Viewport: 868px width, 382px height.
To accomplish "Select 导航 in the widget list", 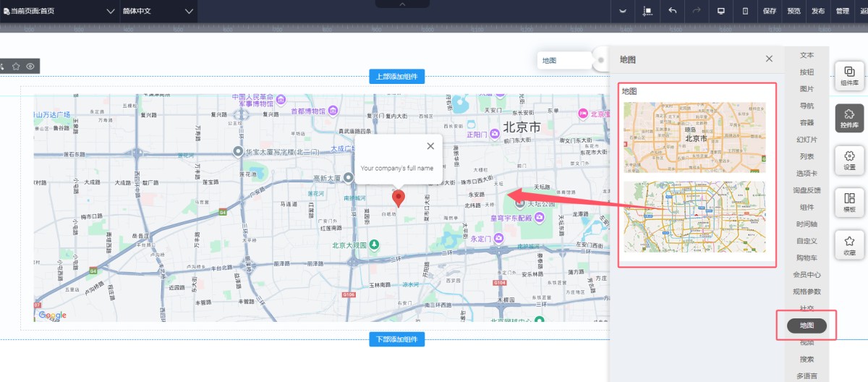I will tap(807, 106).
